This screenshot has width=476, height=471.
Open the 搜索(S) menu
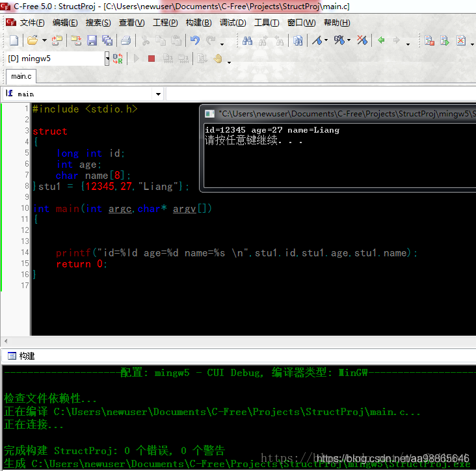point(98,23)
